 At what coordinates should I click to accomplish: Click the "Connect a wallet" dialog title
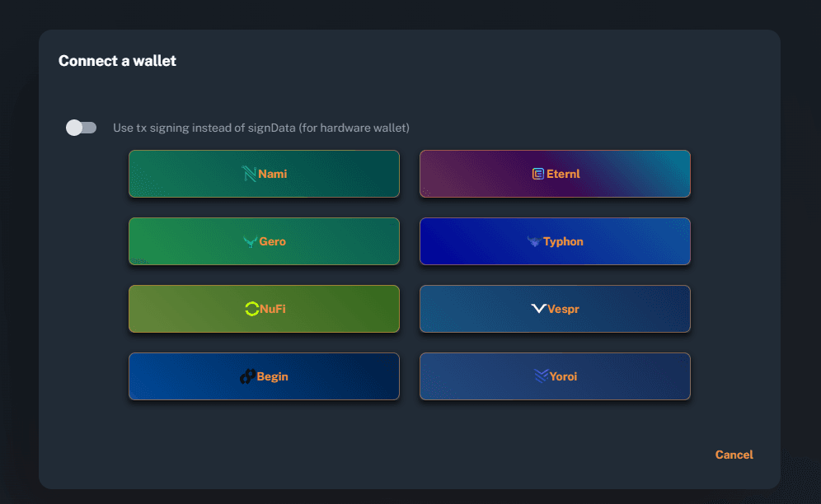point(117,60)
